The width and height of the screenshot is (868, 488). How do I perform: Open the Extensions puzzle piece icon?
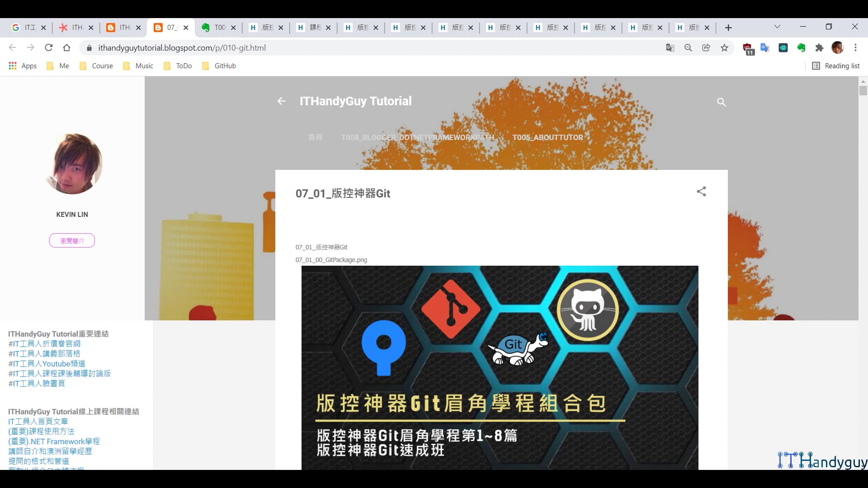[x=819, y=48]
